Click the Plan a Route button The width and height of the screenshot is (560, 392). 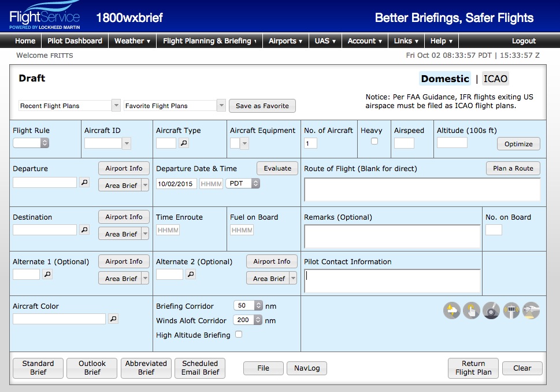click(x=513, y=168)
